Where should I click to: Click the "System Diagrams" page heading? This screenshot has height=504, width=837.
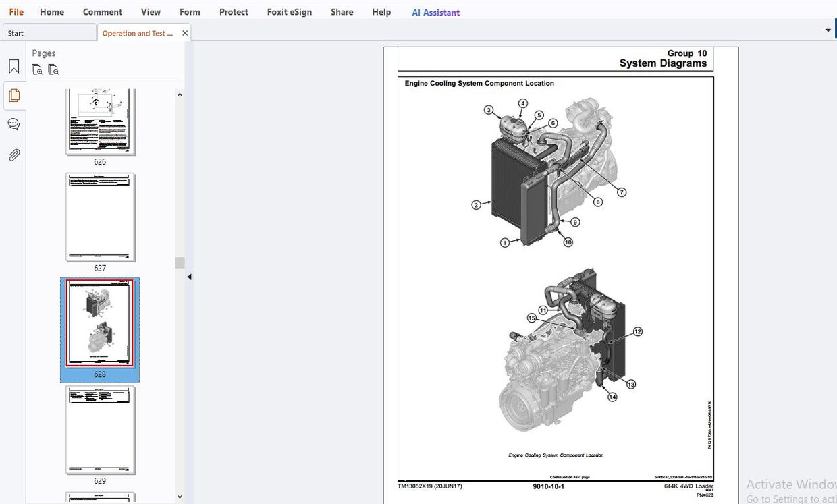tap(663, 63)
